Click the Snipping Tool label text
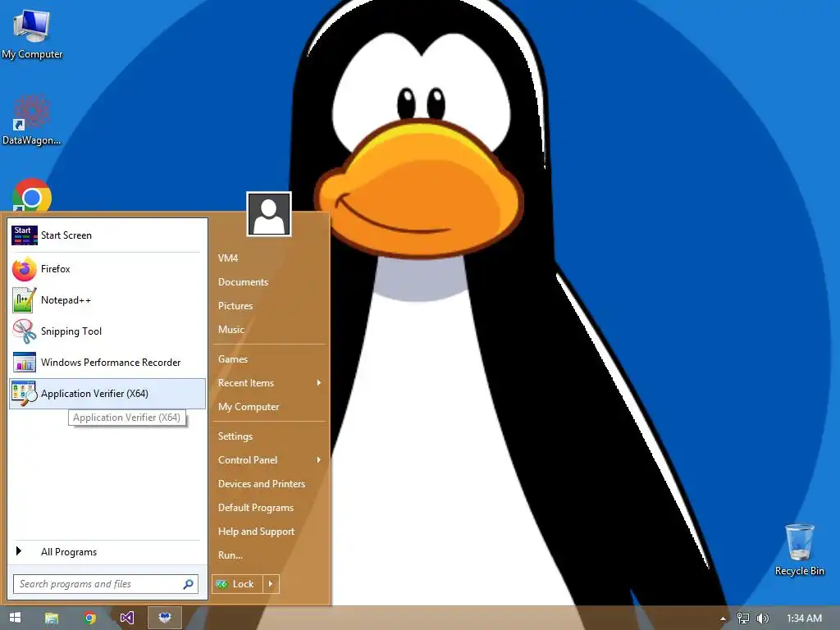Viewport: 840px width, 630px height. click(x=71, y=331)
